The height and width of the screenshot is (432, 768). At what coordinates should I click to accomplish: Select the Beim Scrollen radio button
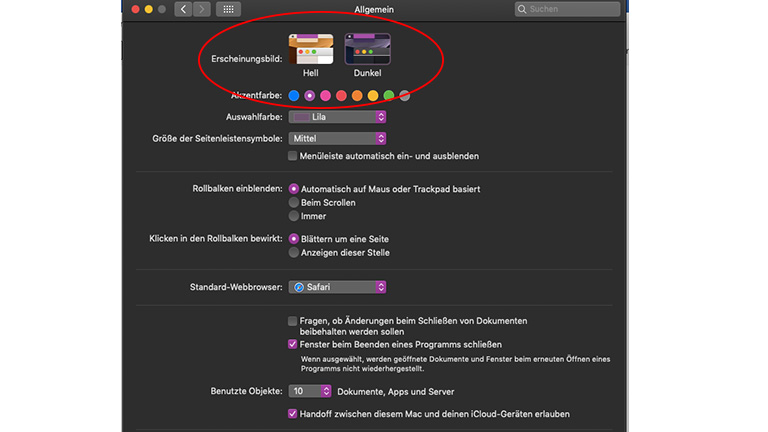coord(293,202)
